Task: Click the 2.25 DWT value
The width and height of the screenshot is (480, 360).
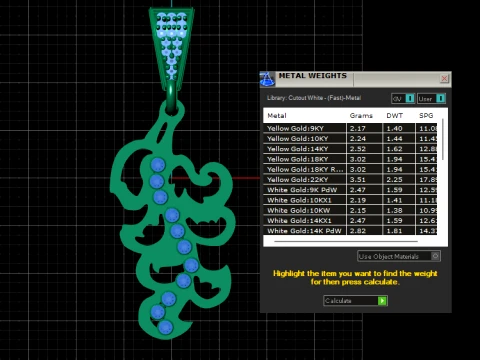Action: 394,180
